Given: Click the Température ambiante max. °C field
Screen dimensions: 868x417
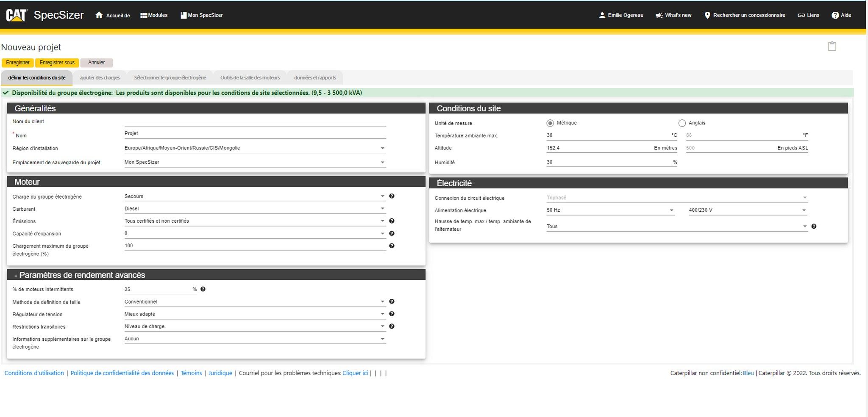Looking at the screenshot, I should tap(606, 135).
